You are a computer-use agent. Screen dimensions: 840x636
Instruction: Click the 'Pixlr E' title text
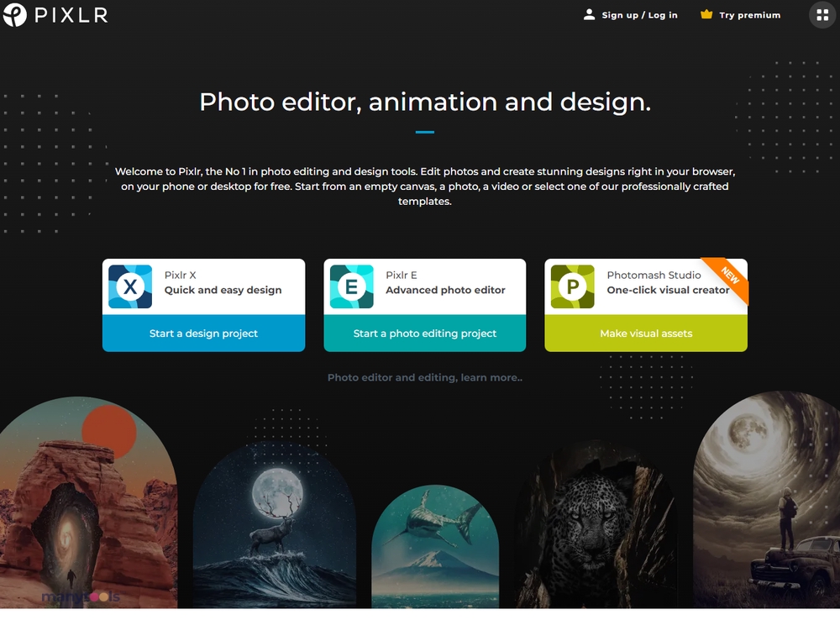point(402,275)
